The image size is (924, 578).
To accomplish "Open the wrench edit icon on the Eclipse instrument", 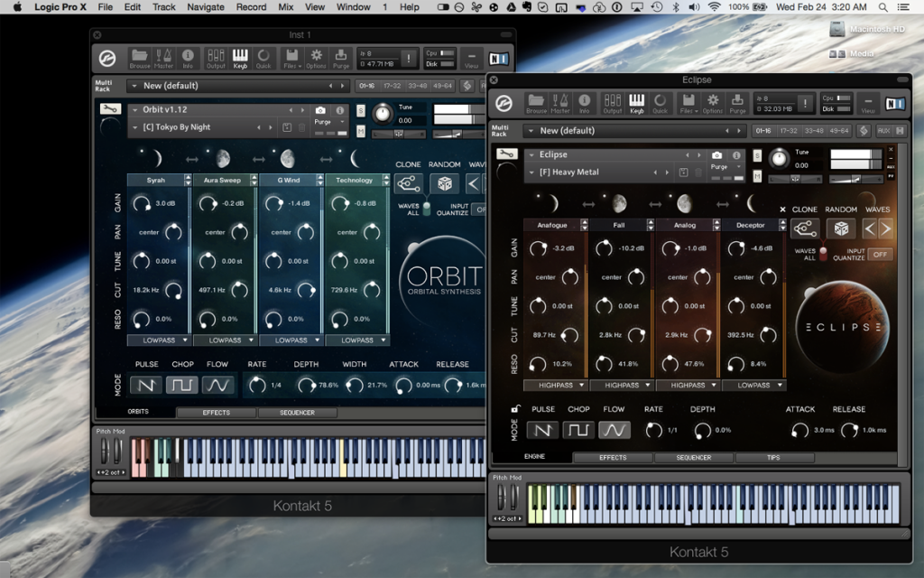I will [507, 154].
